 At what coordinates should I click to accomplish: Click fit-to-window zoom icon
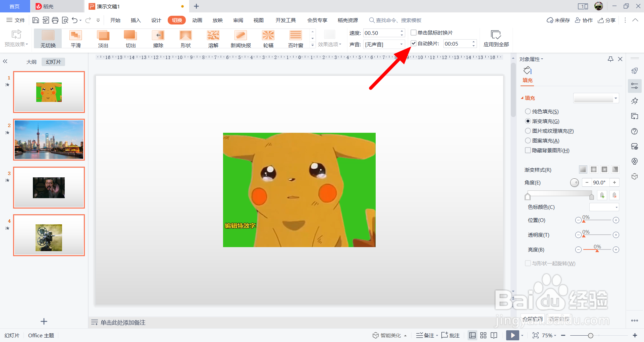point(536,335)
